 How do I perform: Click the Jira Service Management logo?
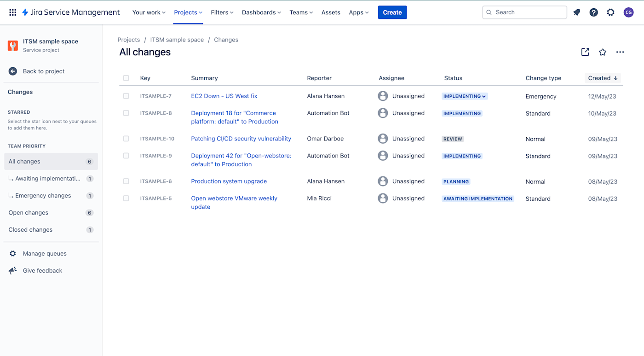71,12
